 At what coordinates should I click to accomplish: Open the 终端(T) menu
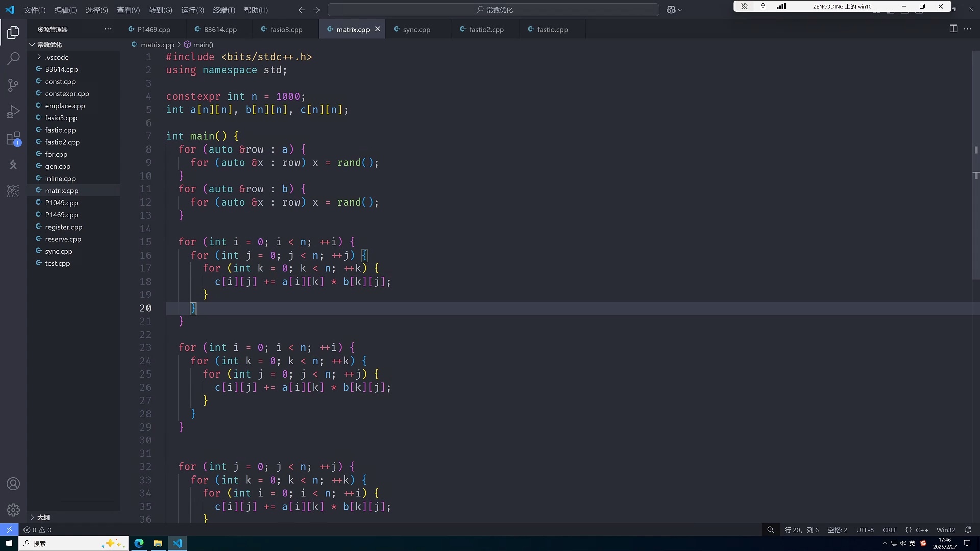(x=224, y=10)
